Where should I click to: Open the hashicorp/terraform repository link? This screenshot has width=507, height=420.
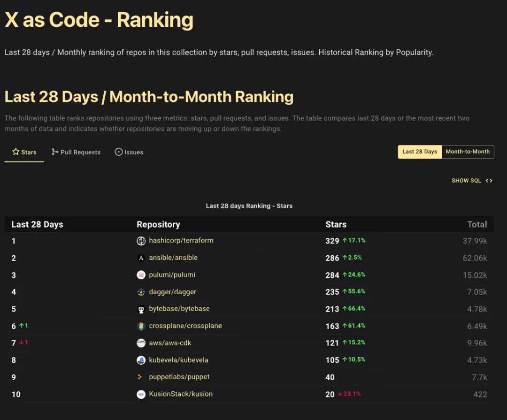coord(181,241)
